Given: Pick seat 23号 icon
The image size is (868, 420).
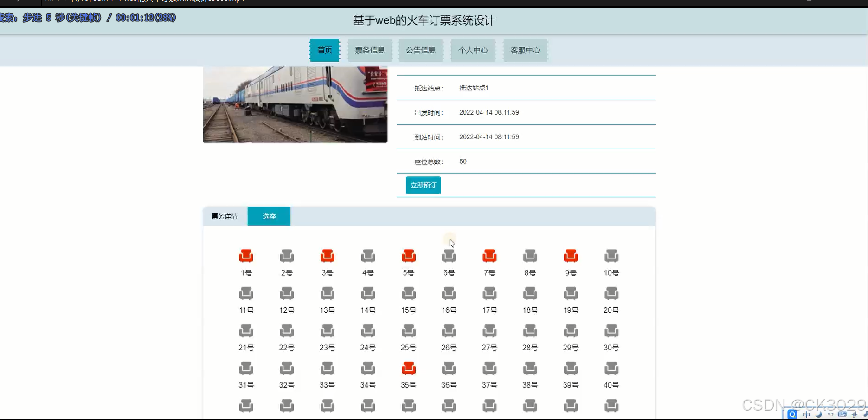Looking at the screenshot, I should (x=328, y=331).
